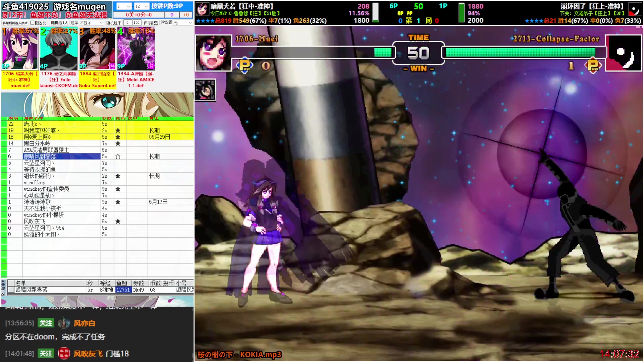This screenshot has height=362, width=644.
Task: Click the 保存配置 button
Action: (151, 23)
